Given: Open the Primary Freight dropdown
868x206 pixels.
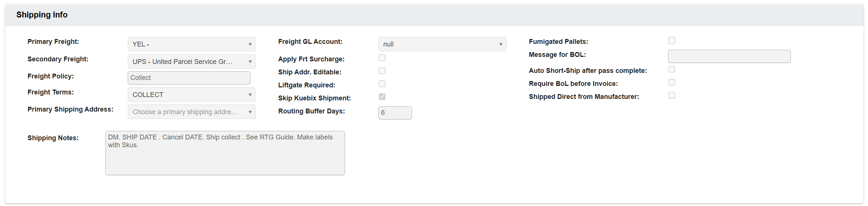Looking at the screenshot, I should (191, 44).
